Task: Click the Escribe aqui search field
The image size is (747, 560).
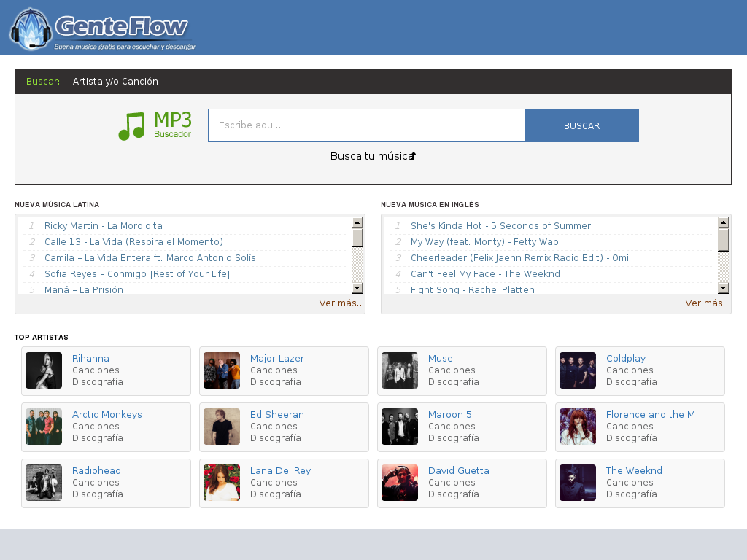Action: click(366, 125)
